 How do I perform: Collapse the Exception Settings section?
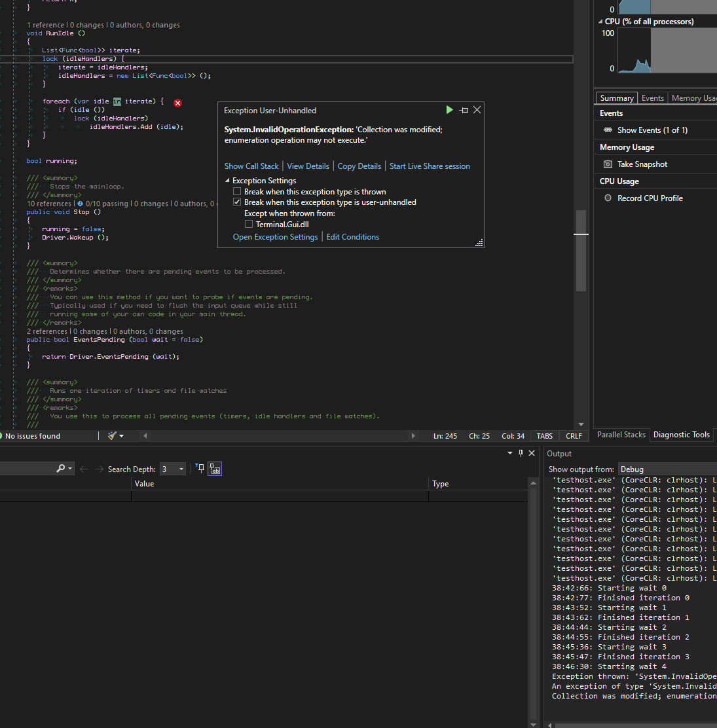click(228, 180)
